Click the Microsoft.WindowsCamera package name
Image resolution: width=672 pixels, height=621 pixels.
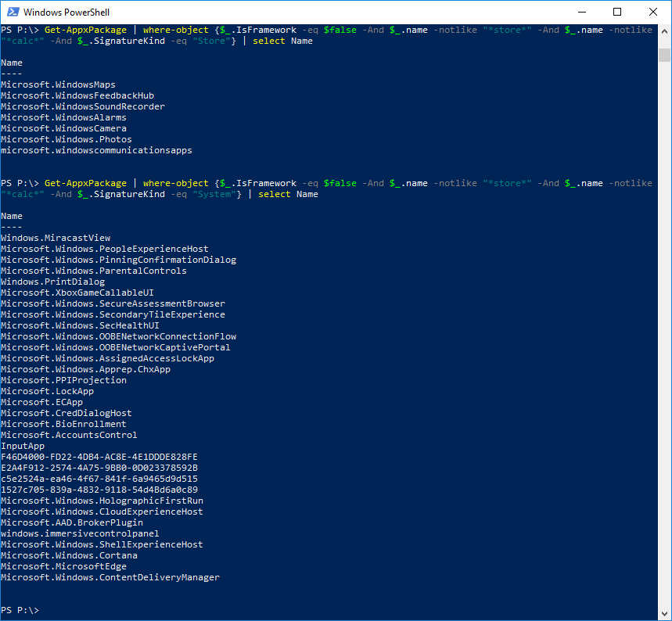[x=63, y=128]
